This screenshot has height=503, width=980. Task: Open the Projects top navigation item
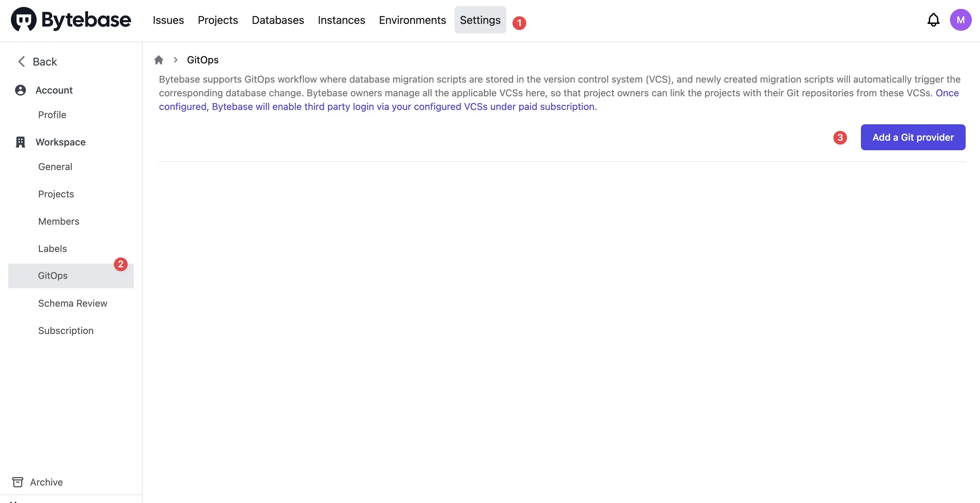(x=218, y=20)
